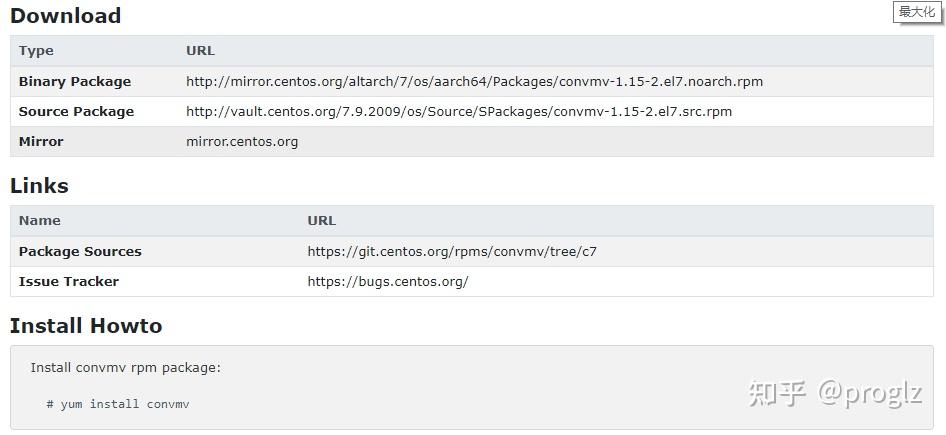Image resolution: width=946 pixels, height=435 pixels.
Task: Click the Issue Tracker row label
Action: [x=68, y=282]
